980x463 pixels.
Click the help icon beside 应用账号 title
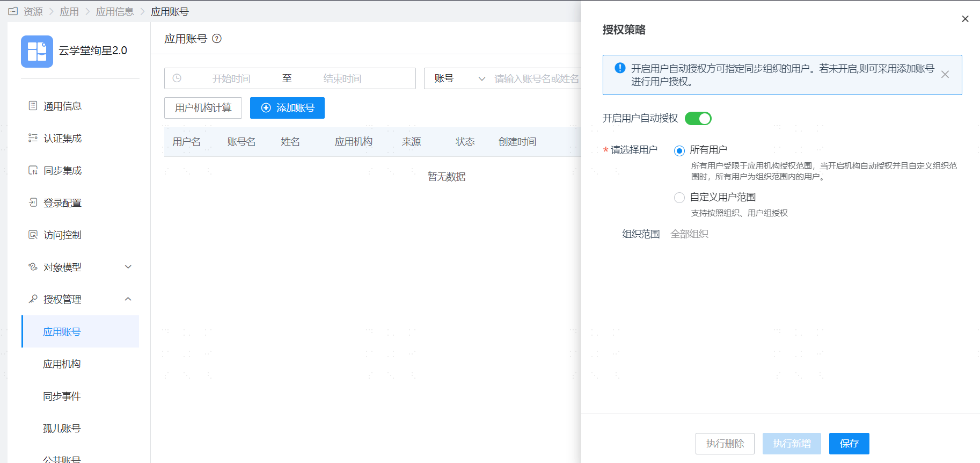pos(217,39)
